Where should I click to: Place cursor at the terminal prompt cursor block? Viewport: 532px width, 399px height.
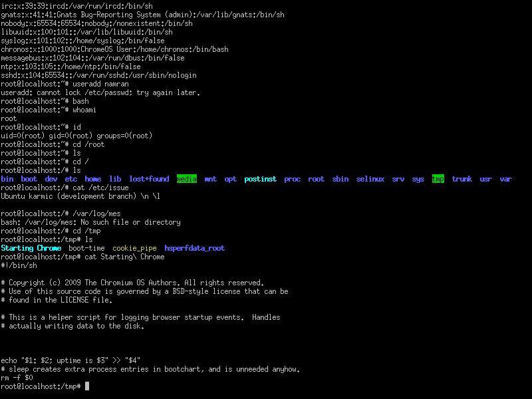pyautogui.click(x=87, y=386)
